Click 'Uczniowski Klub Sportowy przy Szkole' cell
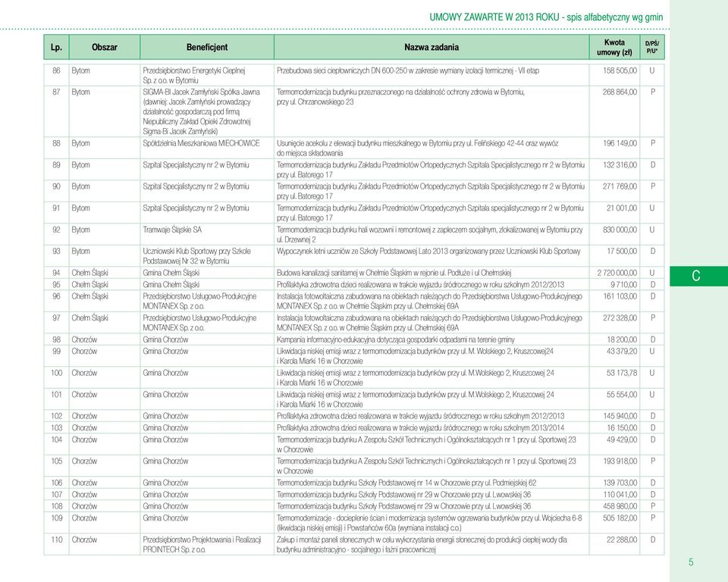 (x=207, y=255)
